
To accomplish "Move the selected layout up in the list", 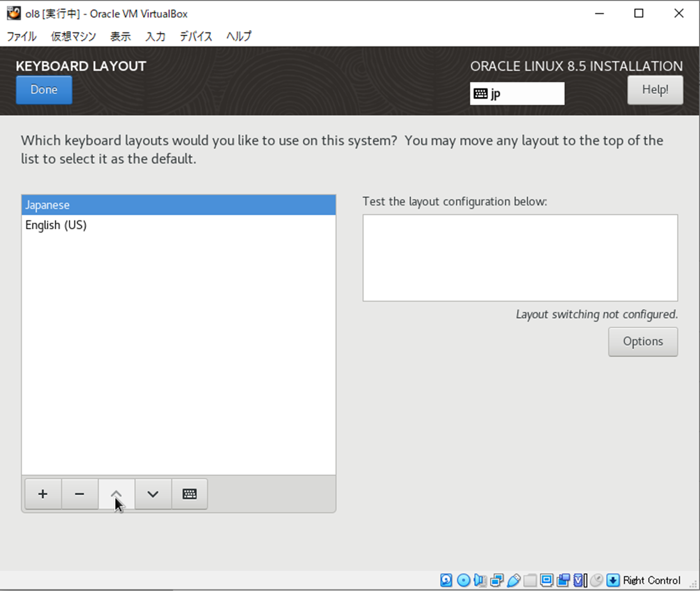I will [x=116, y=494].
